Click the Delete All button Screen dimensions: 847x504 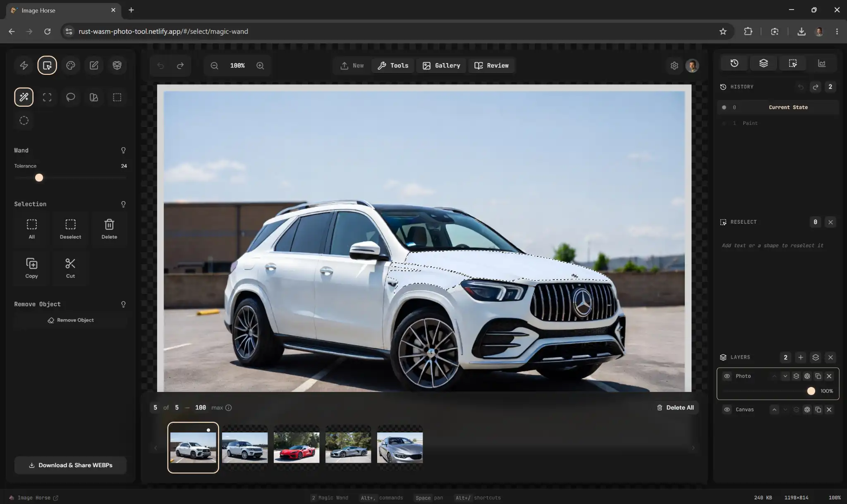[675, 408]
